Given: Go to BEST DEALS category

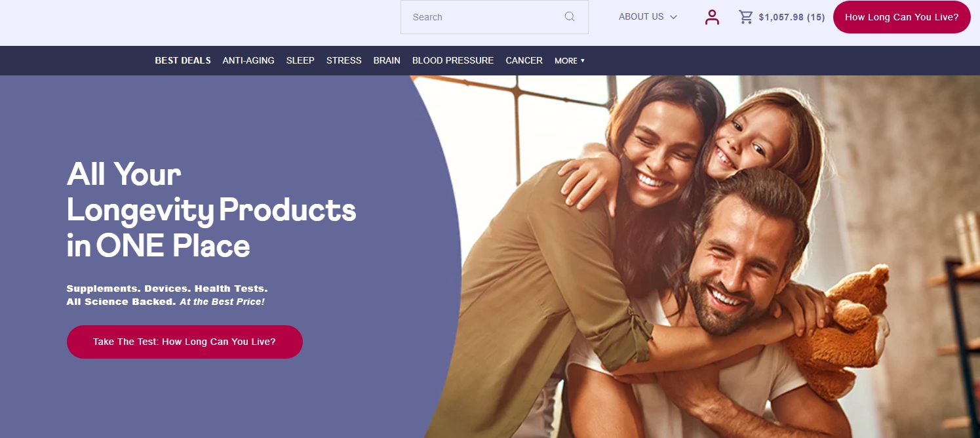Looking at the screenshot, I should [183, 60].
